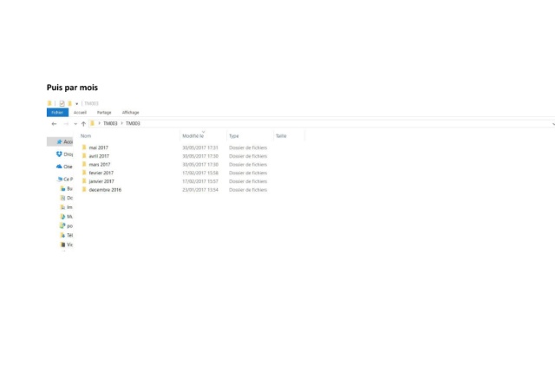Open the Partage ribbon tab
The image size is (555, 392).
[x=104, y=113]
